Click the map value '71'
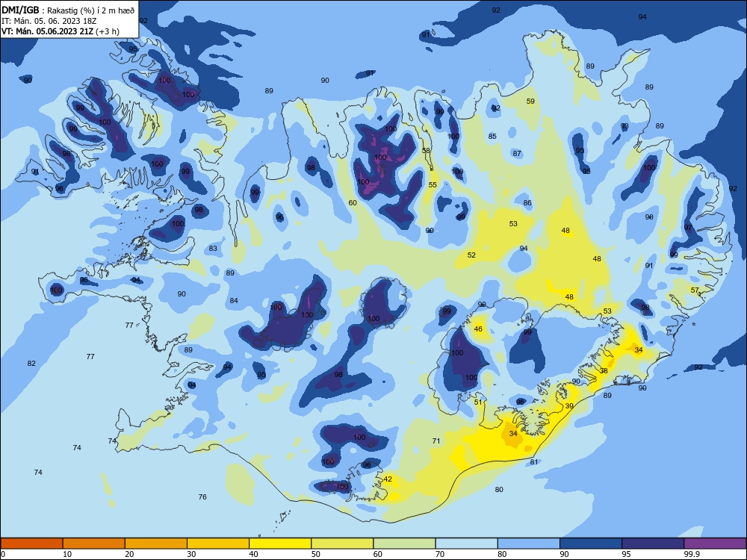747x560 pixels. [x=436, y=441]
